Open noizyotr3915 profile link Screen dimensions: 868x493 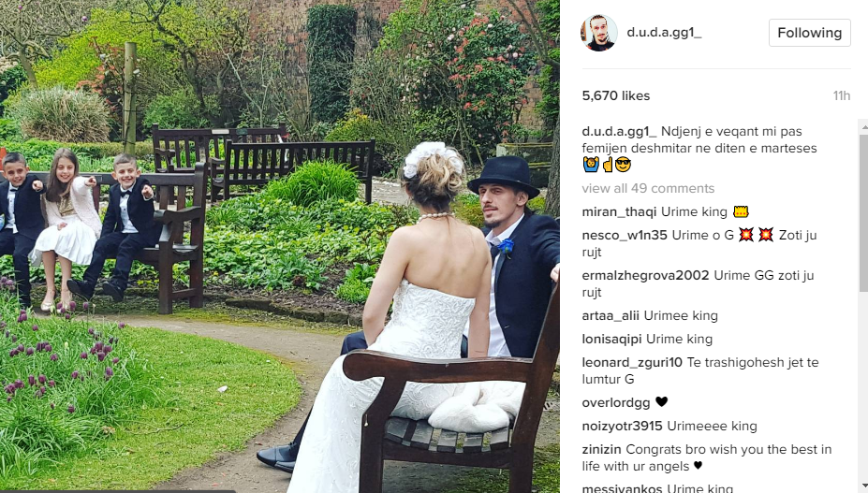tap(622, 426)
